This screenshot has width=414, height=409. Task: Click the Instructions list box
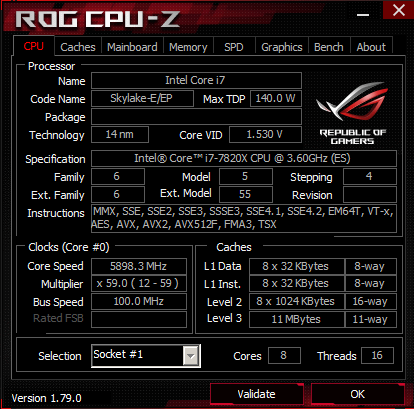click(244, 218)
